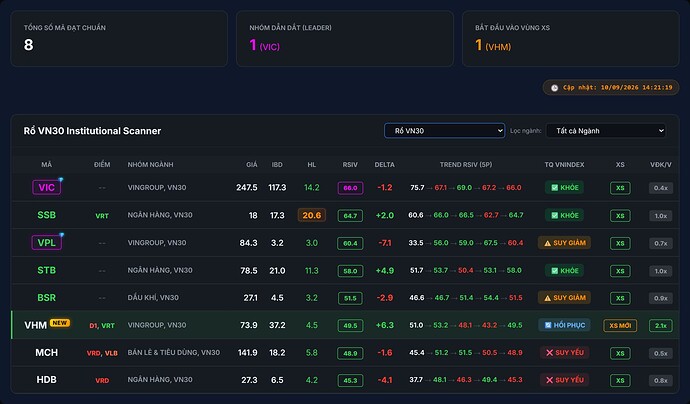Sort by the MÃ column header
Screen dimensions: 690x404
47,165
